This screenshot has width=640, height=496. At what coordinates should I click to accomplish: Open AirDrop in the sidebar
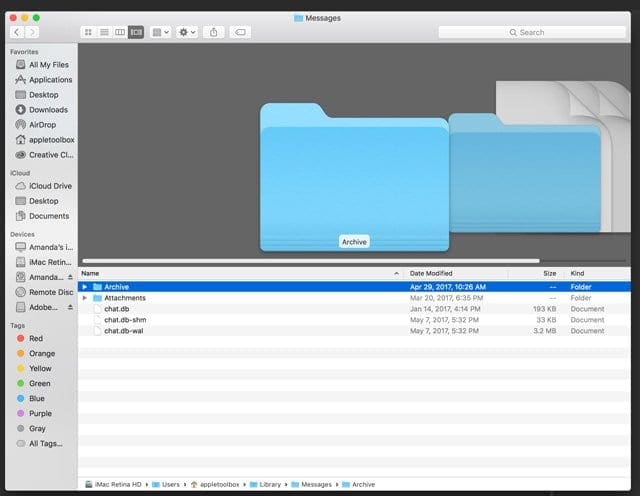point(41,125)
